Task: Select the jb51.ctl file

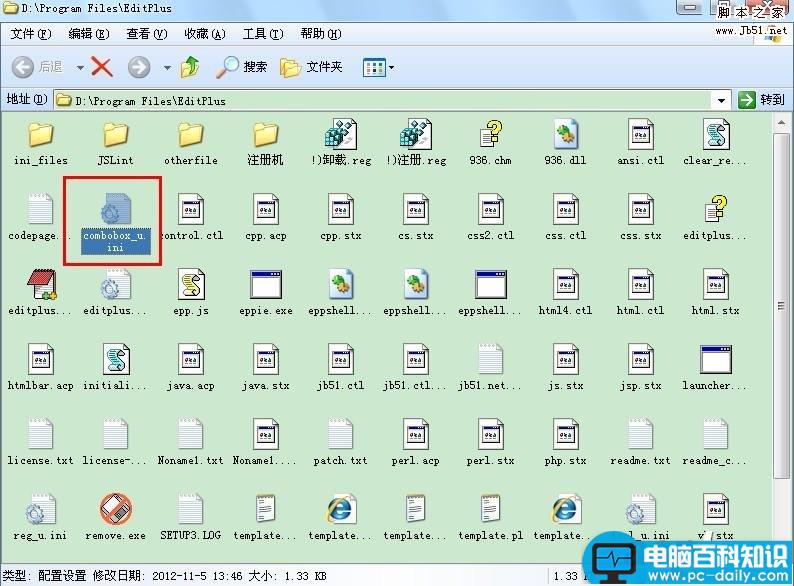Action: (x=341, y=368)
